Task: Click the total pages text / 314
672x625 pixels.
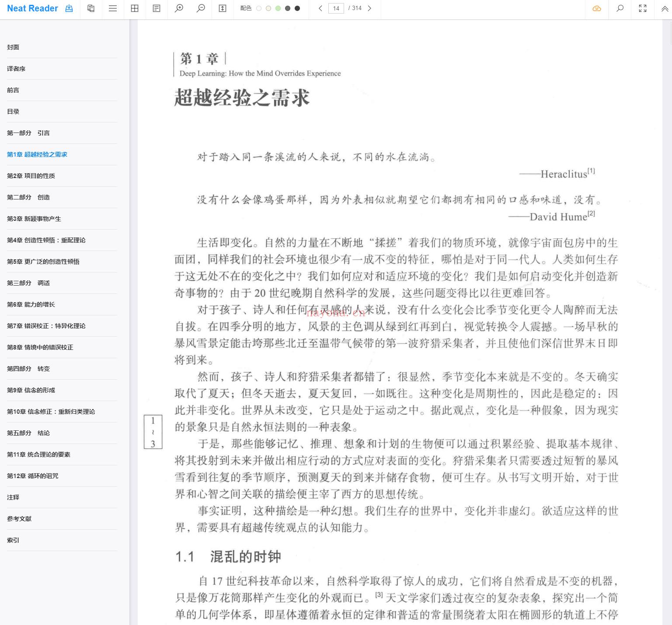Action: coord(355,8)
